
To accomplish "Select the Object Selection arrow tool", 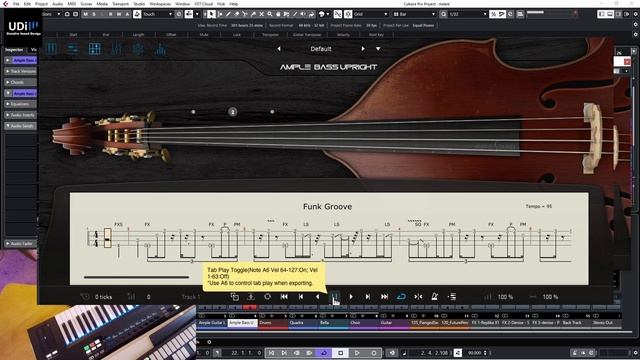I will pyautogui.click(x=211, y=14).
